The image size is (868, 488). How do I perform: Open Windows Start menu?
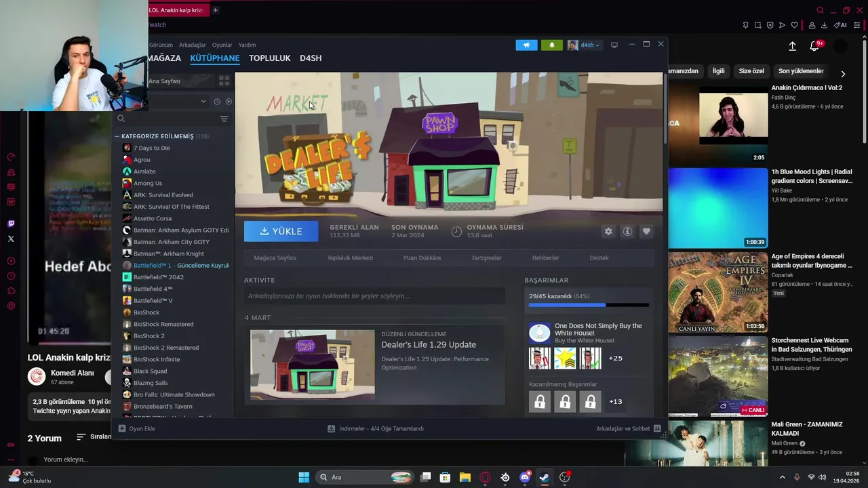(304, 477)
